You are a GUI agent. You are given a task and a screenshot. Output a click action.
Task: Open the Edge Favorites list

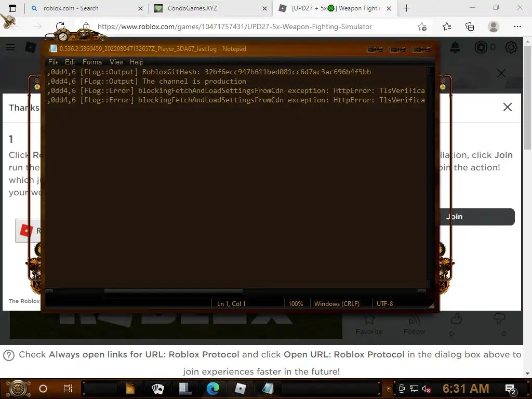click(x=447, y=26)
